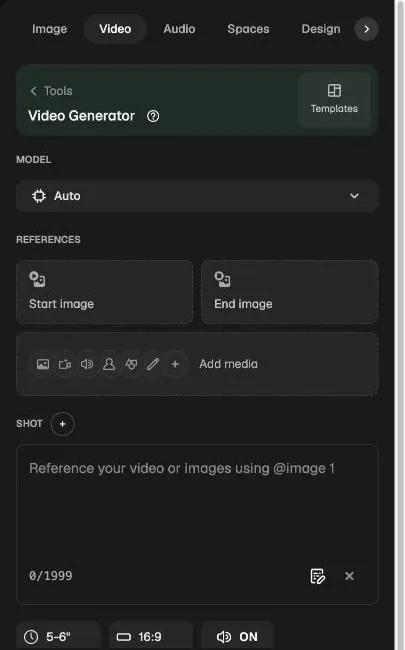The height and width of the screenshot is (650, 405).
Task: Go back to Tools
Action: click(x=51, y=91)
